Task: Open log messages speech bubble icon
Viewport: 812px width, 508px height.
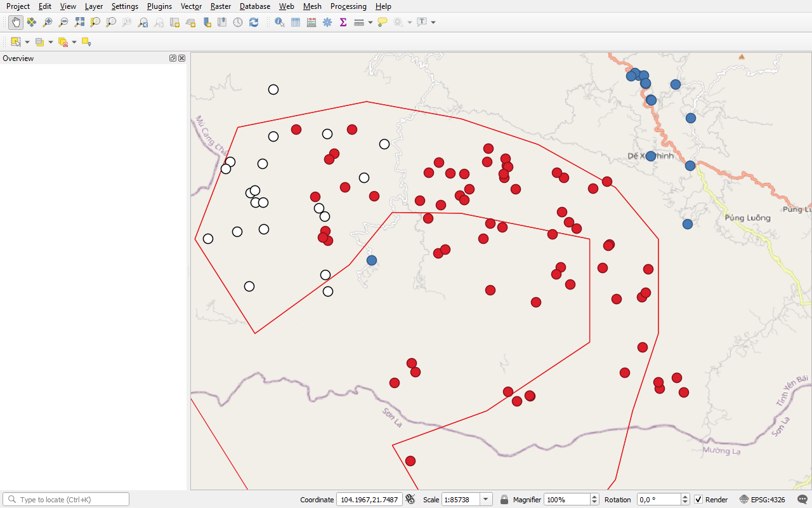Action: (802, 500)
